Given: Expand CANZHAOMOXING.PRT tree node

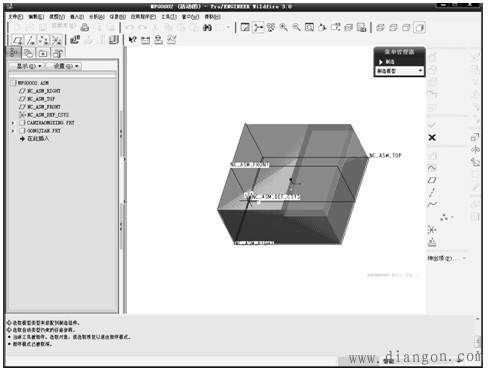Looking at the screenshot, I should 13,123.
